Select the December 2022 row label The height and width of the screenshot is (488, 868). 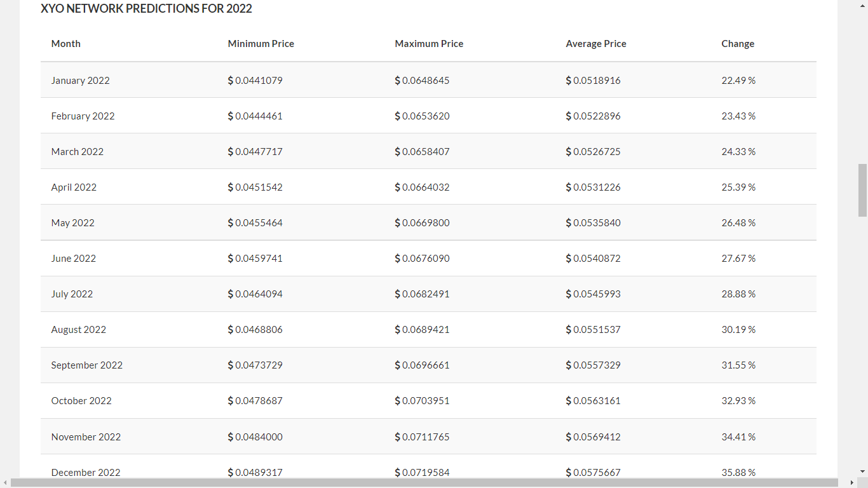[x=86, y=473]
